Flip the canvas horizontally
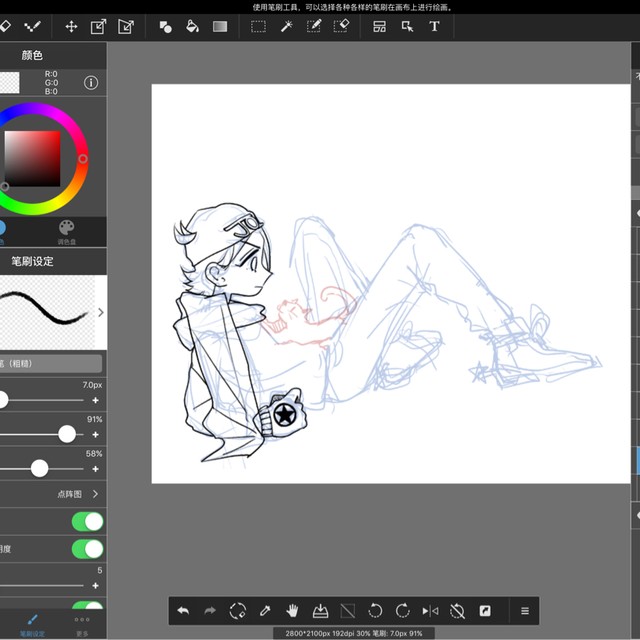The image size is (640, 640). tap(430, 610)
